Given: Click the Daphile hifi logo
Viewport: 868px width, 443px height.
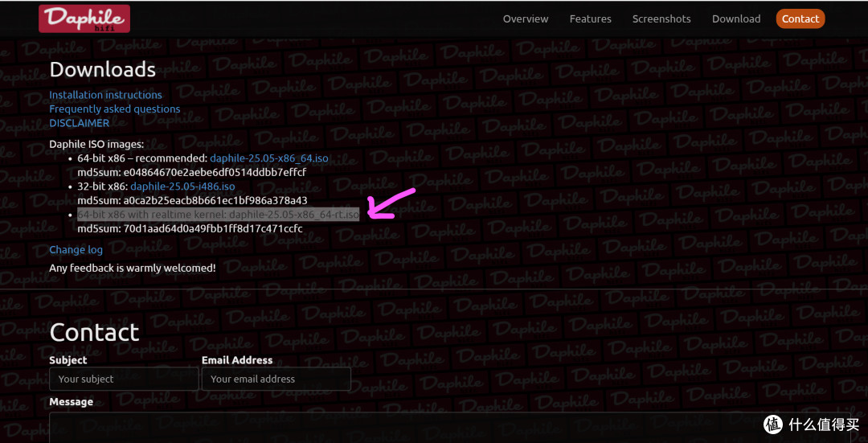Looking at the screenshot, I should point(84,18).
